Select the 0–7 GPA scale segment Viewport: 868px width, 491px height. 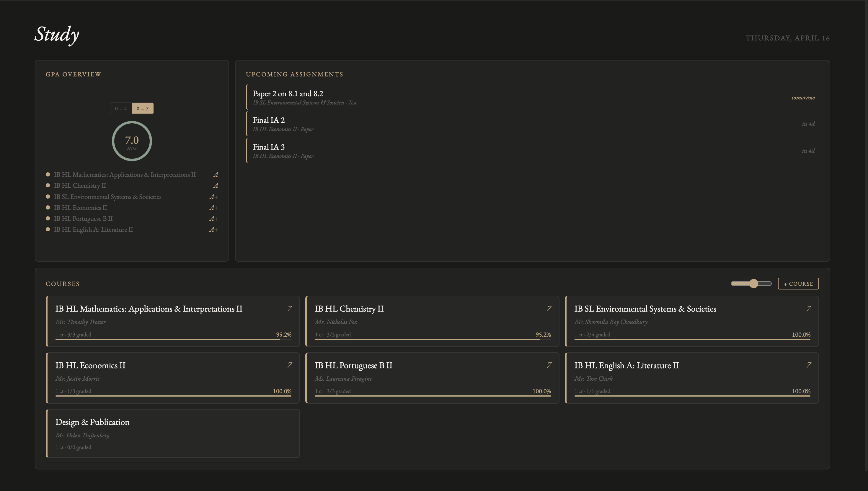click(x=143, y=109)
